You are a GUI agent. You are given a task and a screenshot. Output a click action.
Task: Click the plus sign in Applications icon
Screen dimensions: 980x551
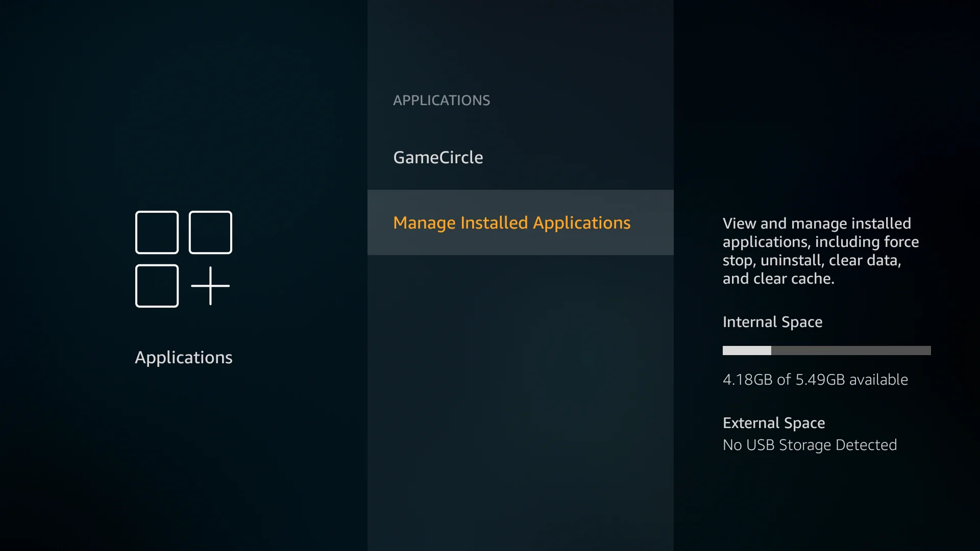pyautogui.click(x=210, y=286)
